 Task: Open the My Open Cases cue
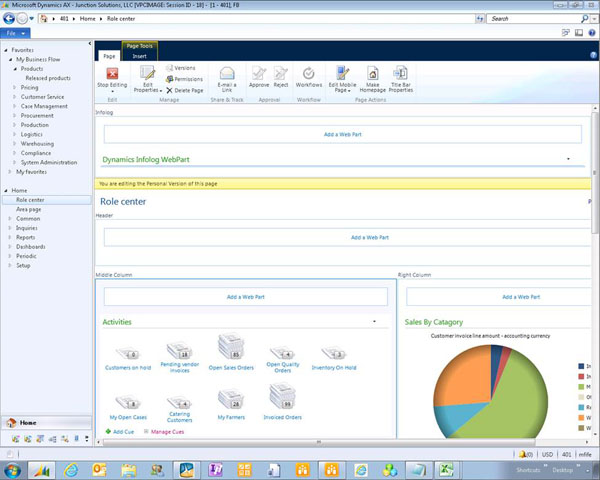(x=128, y=408)
